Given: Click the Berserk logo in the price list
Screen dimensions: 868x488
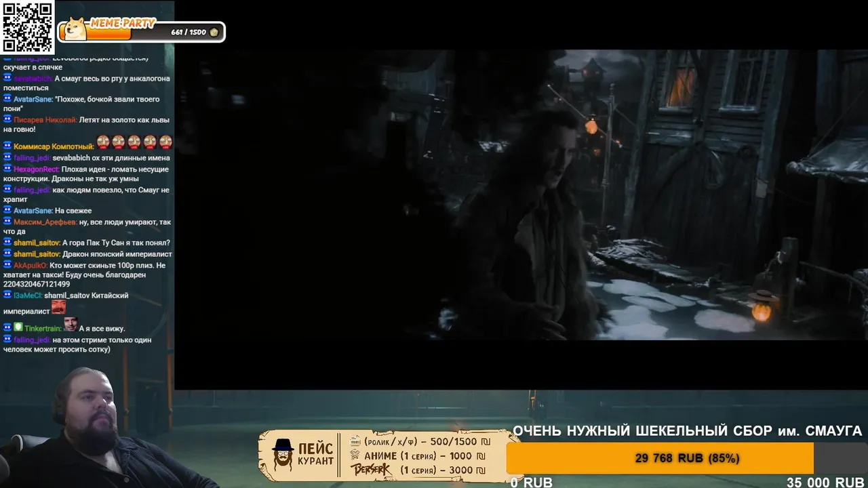Looking at the screenshot, I should pyautogui.click(x=370, y=469).
